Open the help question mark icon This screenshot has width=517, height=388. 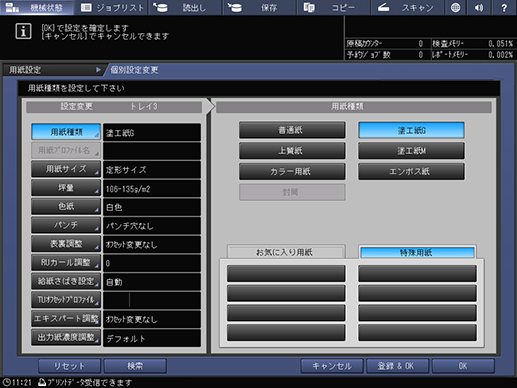coord(504,7)
